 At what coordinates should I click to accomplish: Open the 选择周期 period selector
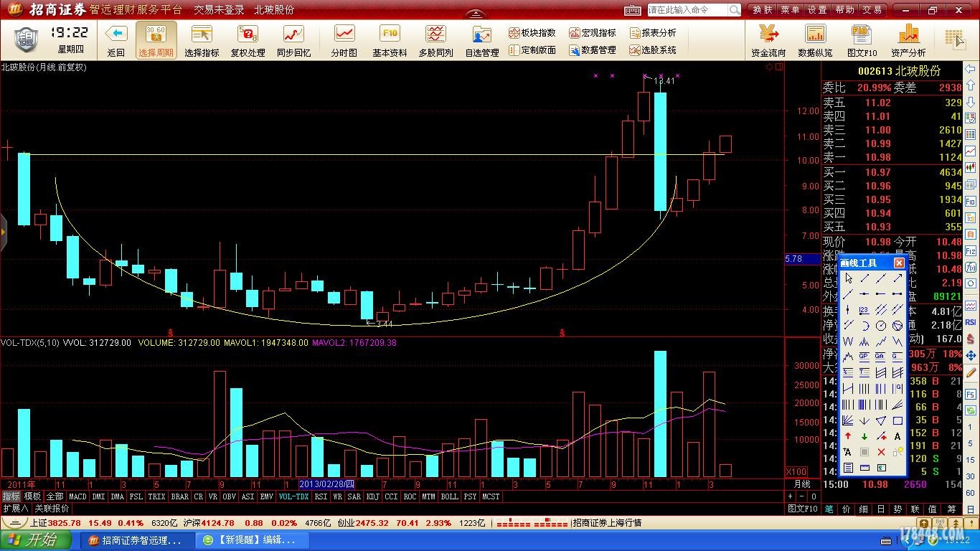click(x=156, y=40)
